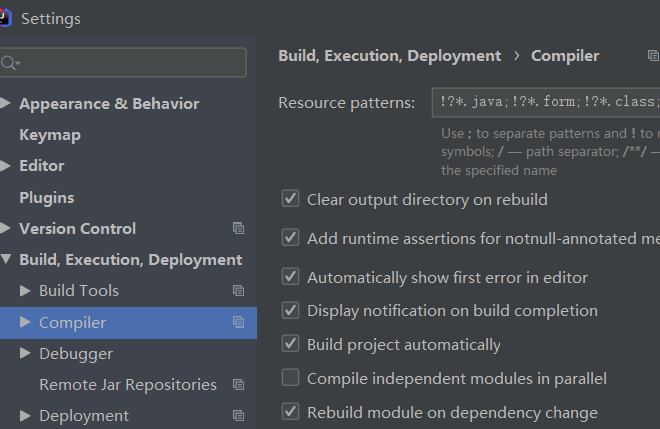
Task: Select Plugins in the settings tree
Action: point(46,198)
